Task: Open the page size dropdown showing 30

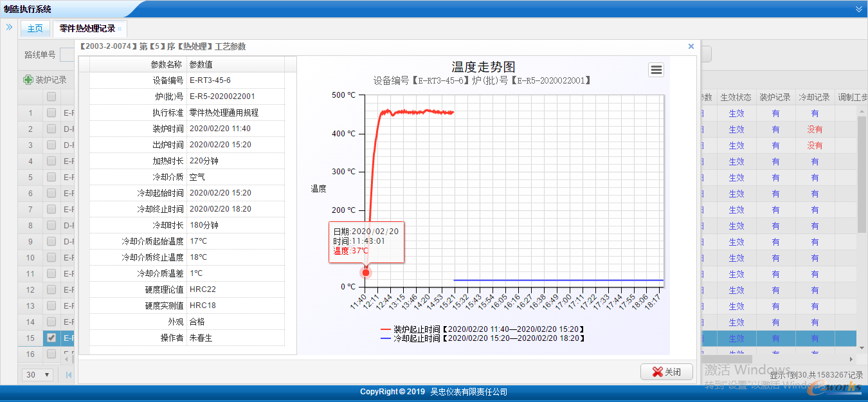Action: coord(39,374)
